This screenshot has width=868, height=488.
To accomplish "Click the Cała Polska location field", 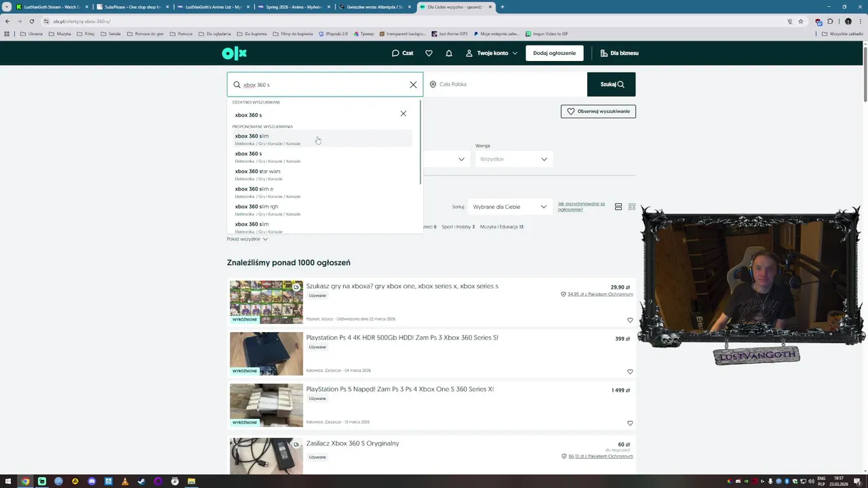I will (505, 84).
